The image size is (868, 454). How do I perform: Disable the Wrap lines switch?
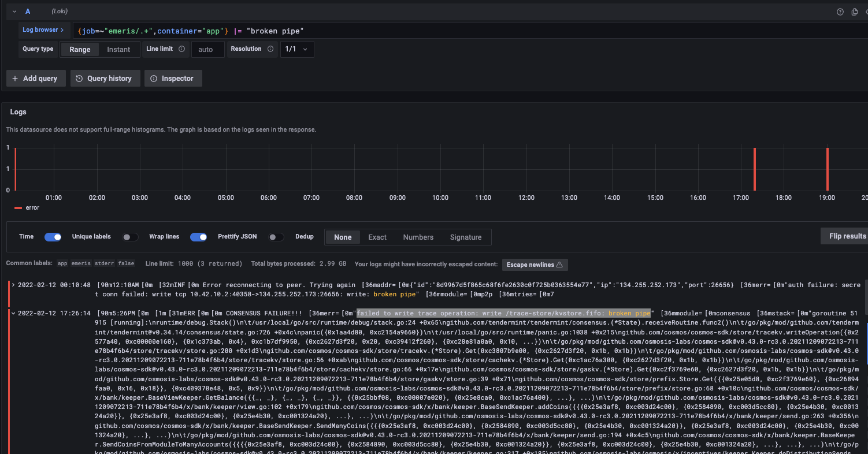(199, 237)
